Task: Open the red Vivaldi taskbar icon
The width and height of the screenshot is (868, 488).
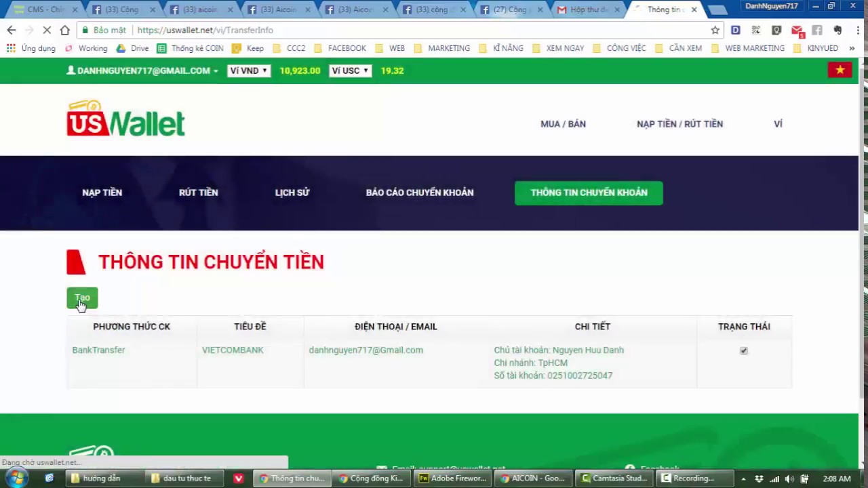Action: pyautogui.click(x=238, y=479)
